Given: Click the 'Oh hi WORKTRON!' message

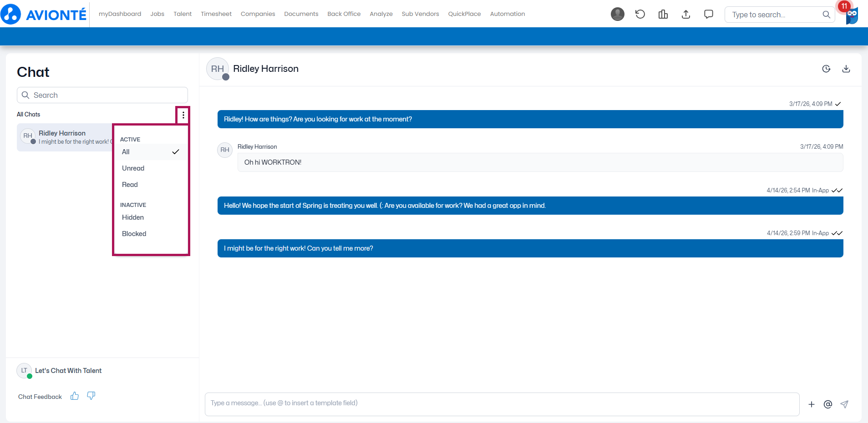Looking at the screenshot, I should tap(540, 162).
